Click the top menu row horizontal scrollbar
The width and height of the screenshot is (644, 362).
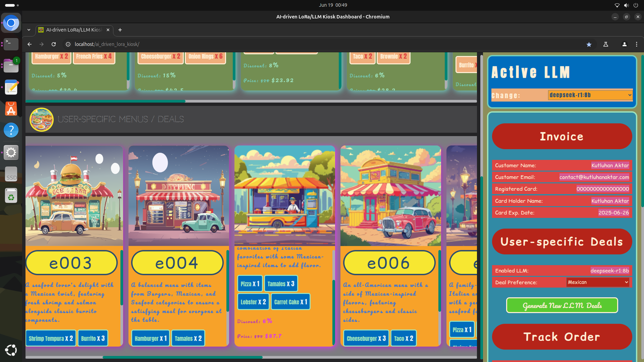pyautogui.click(x=105, y=101)
